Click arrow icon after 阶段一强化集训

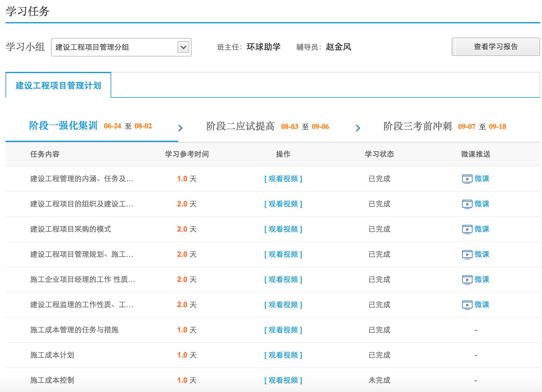(x=180, y=128)
